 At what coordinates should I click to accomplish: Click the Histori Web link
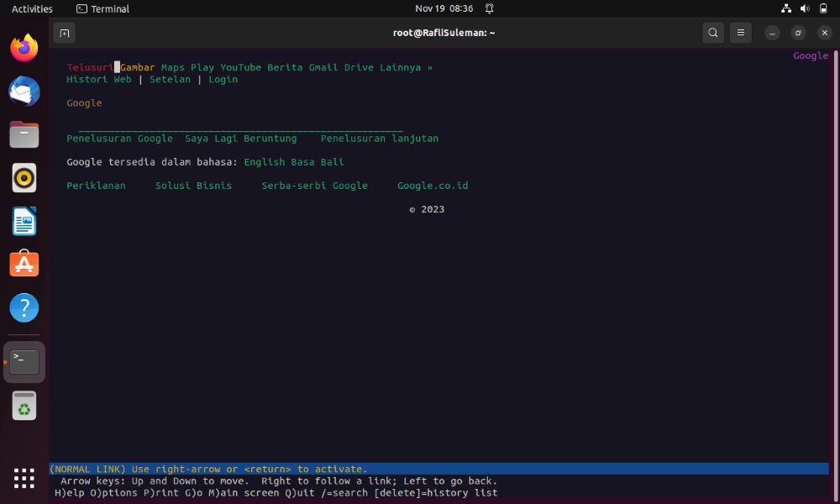(98, 79)
